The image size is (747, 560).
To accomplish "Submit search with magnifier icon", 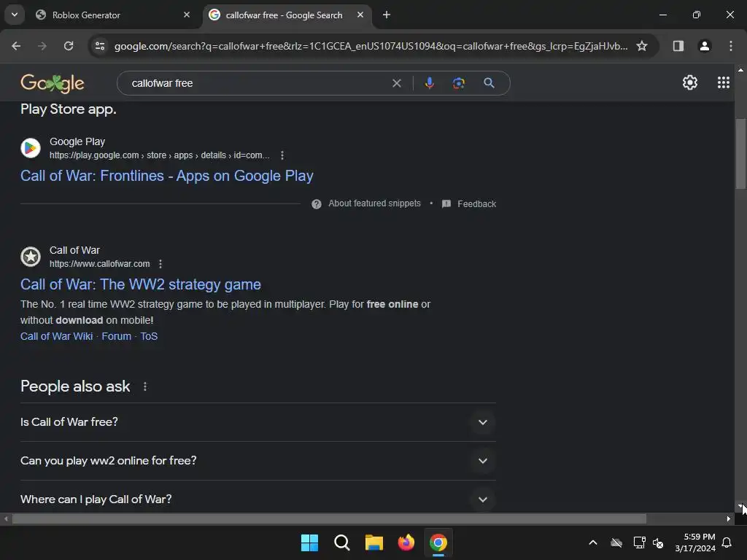I will (x=489, y=83).
